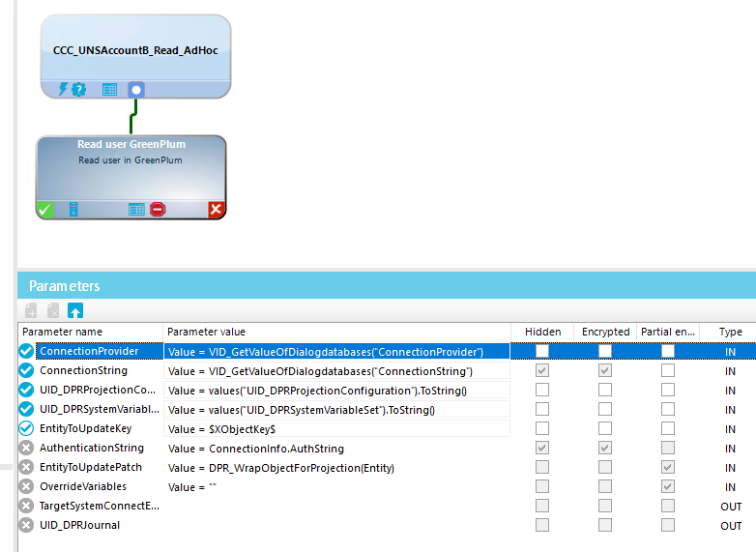Click OUT type cell for UID_DPRJournal
756x552 pixels.
tap(731, 526)
